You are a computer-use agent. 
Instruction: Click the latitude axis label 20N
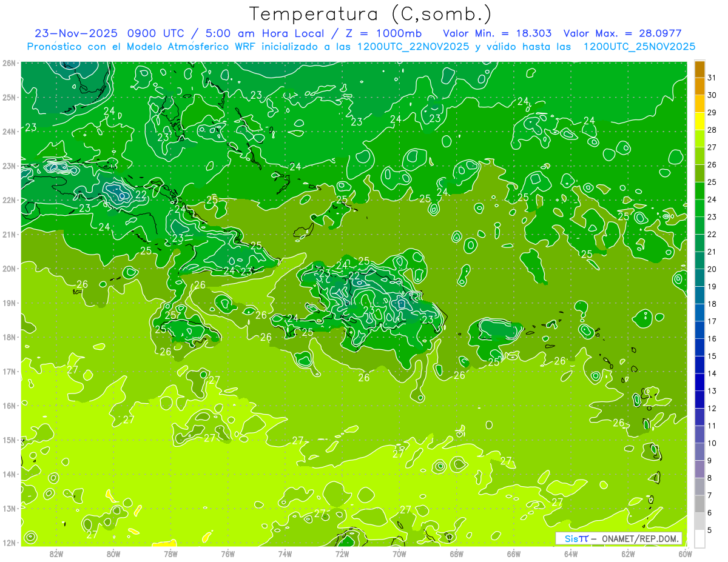pyautogui.click(x=9, y=269)
